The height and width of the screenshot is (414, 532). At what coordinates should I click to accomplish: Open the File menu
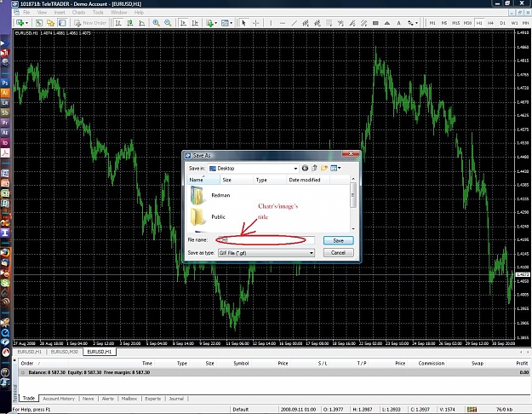pos(26,13)
